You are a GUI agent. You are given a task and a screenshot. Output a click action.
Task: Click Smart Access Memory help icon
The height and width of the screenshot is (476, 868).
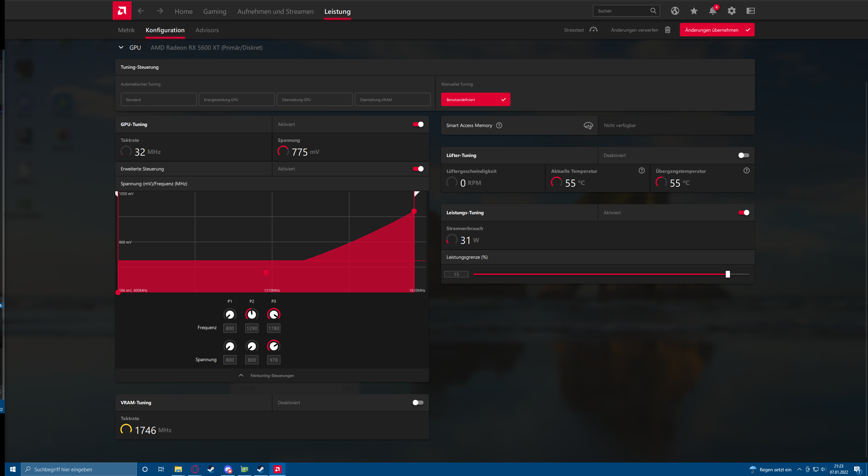point(499,125)
